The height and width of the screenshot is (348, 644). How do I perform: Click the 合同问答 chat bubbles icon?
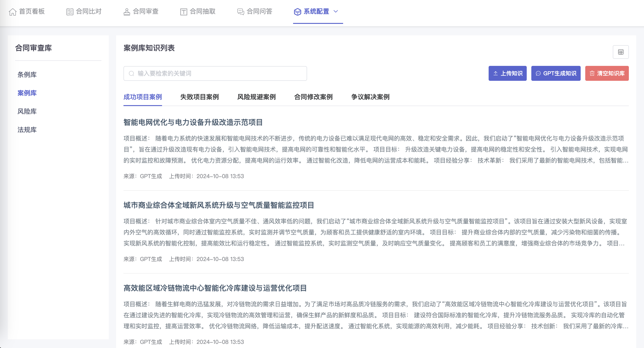click(x=241, y=12)
